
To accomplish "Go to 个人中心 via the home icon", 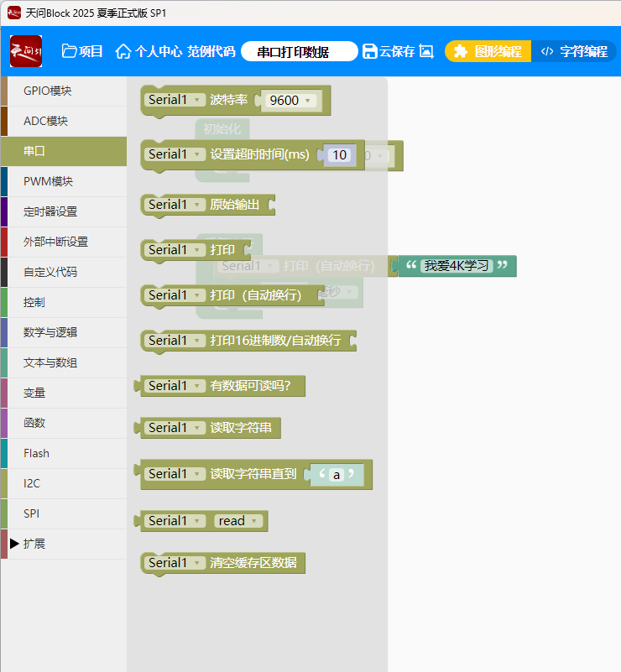I will point(123,51).
